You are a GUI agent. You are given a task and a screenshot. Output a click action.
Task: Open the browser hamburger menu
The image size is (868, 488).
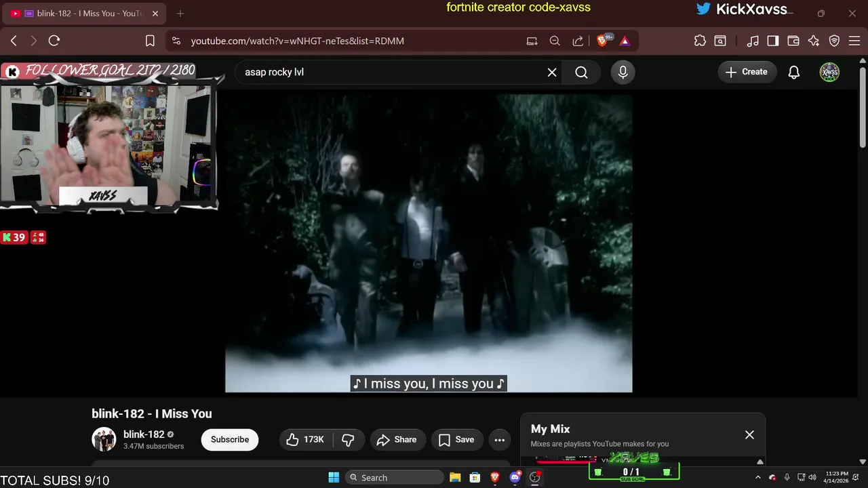[854, 41]
